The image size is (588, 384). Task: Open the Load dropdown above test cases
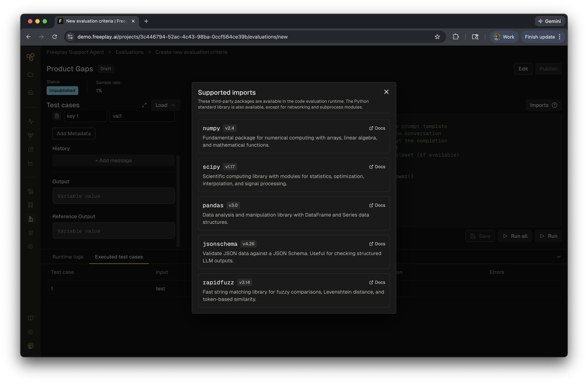[x=165, y=105]
